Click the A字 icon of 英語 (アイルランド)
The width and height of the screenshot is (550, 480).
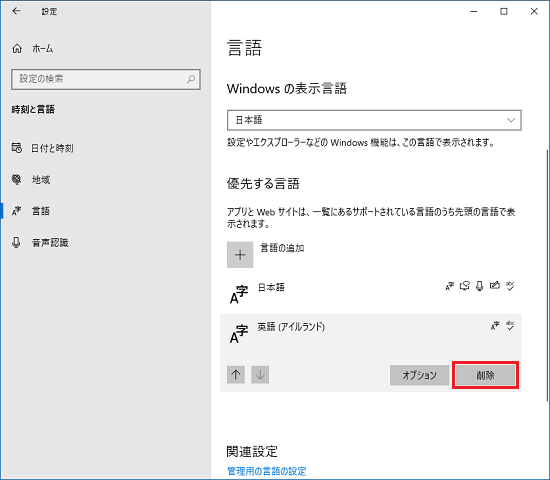239,334
